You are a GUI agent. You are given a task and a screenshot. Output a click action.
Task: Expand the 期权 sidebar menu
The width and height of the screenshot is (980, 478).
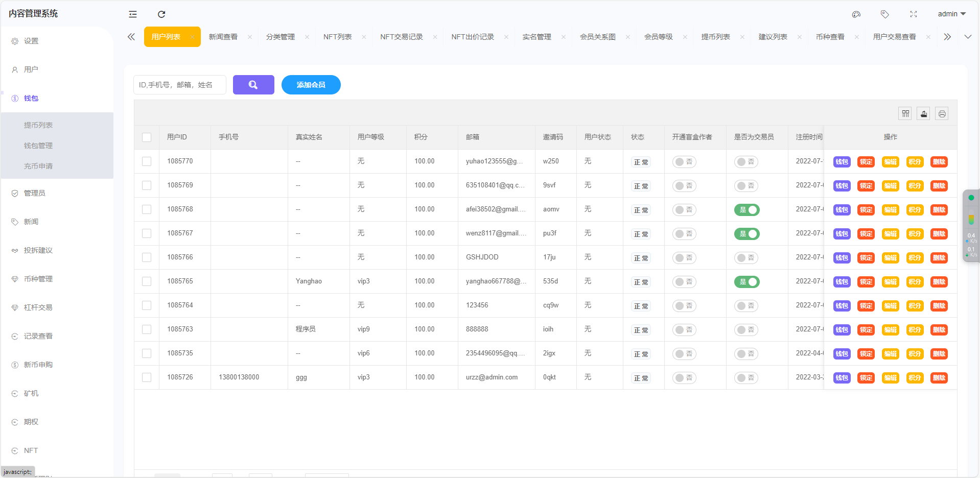pyautogui.click(x=57, y=422)
